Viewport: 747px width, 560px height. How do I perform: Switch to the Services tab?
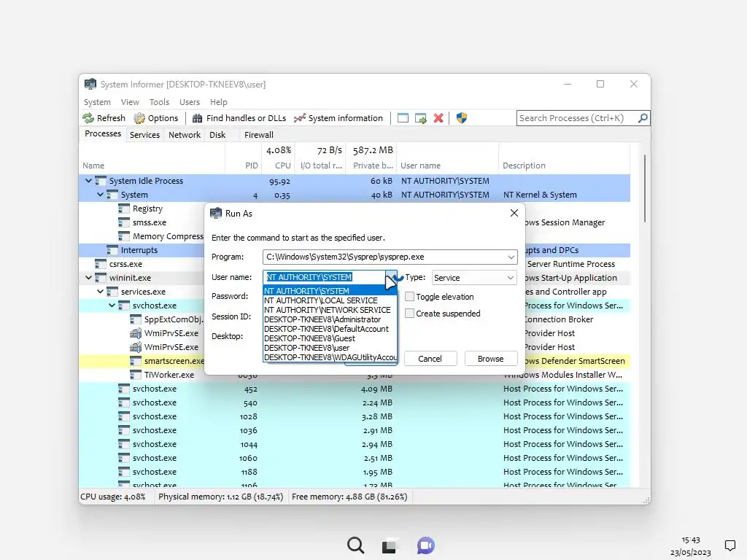pyautogui.click(x=145, y=135)
